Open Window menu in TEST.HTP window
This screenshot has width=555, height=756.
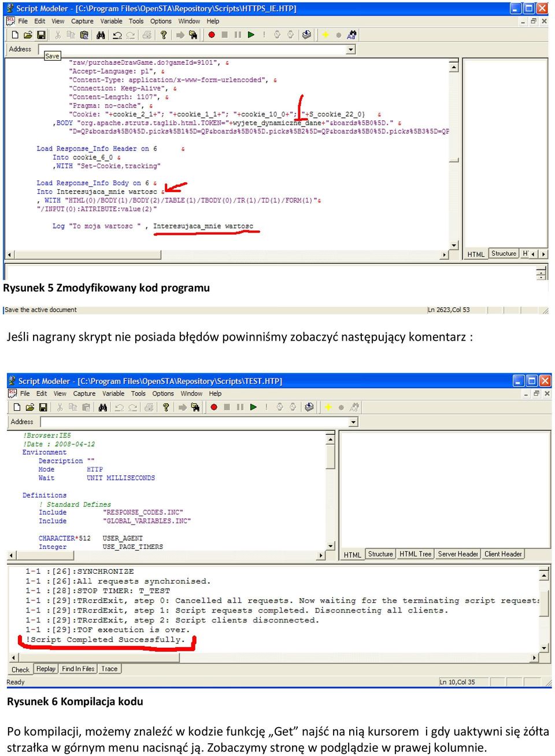coord(191,394)
